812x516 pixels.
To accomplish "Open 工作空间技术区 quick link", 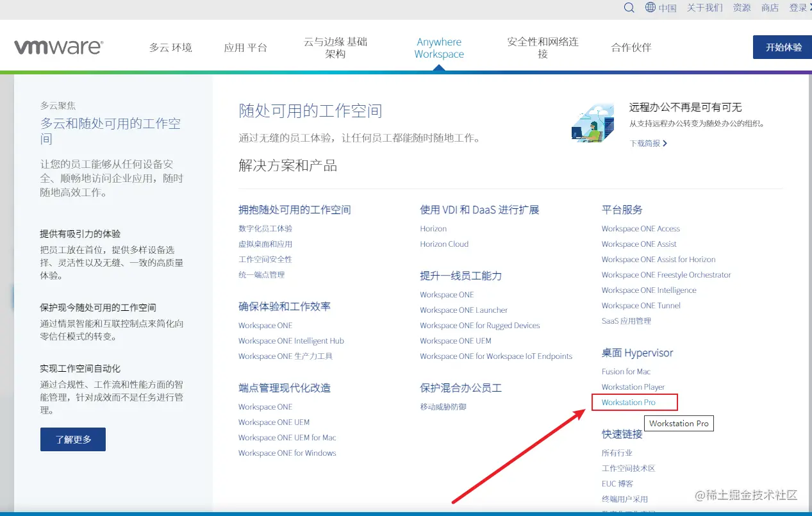I will 628,469.
